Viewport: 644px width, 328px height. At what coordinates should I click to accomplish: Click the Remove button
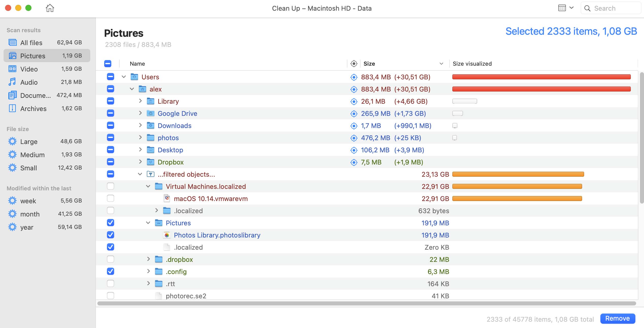coord(618,318)
